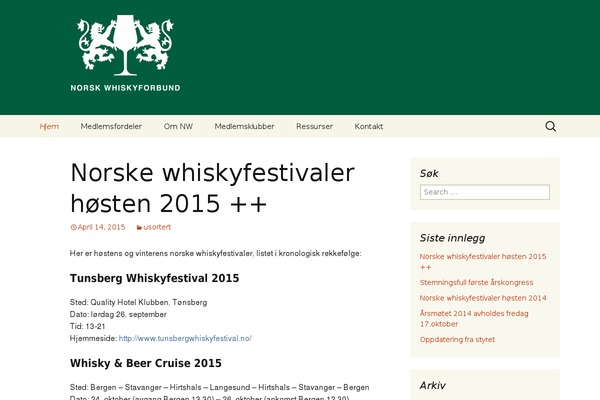Click the April 14, 2015 date link

(x=101, y=227)
